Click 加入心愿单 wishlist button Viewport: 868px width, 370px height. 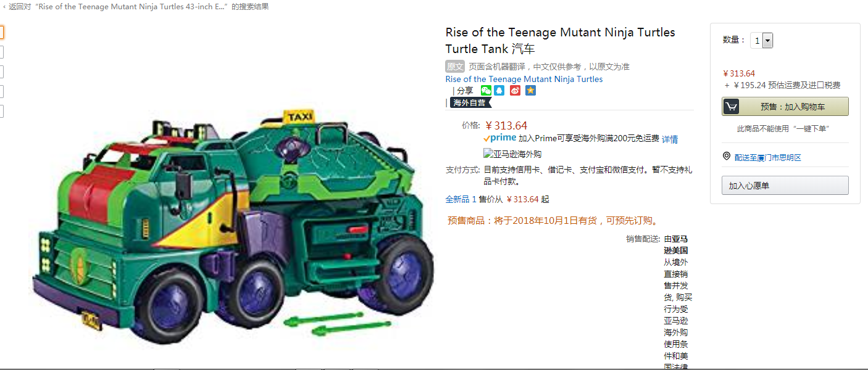coord(785,186)
